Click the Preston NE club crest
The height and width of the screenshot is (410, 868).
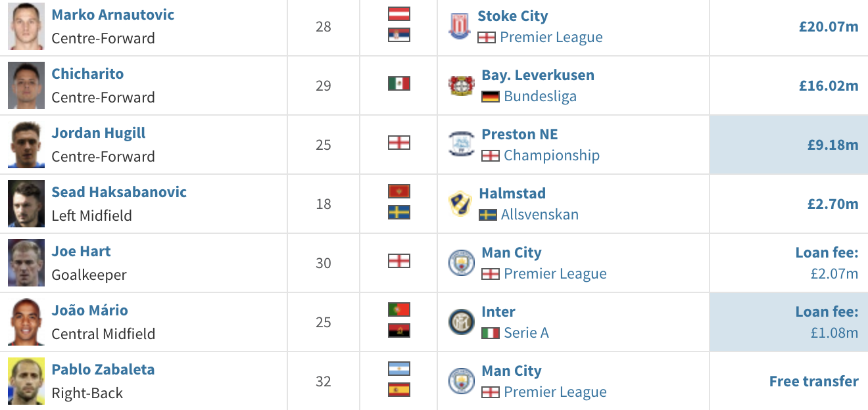461,145
